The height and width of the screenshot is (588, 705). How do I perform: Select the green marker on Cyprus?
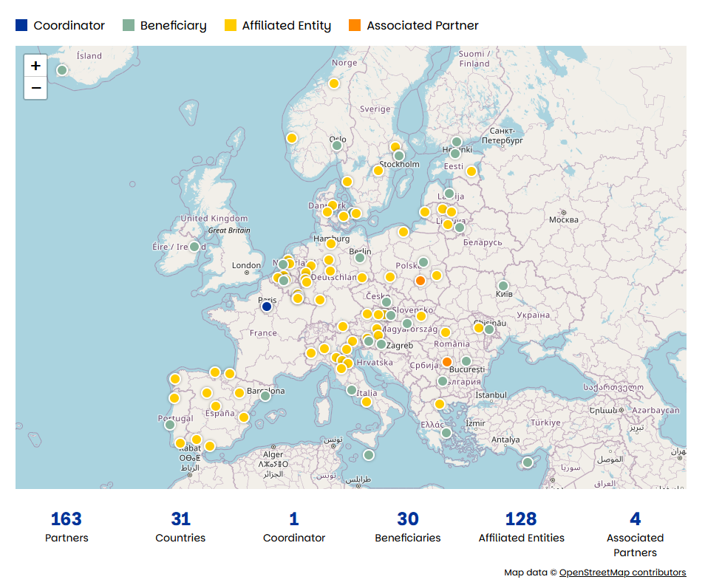[x=528, y=461]
